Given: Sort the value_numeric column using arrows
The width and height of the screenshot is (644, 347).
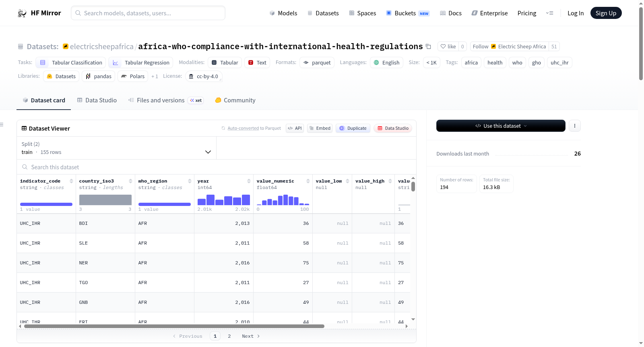Looking at the screenshot, I should 308,181.
